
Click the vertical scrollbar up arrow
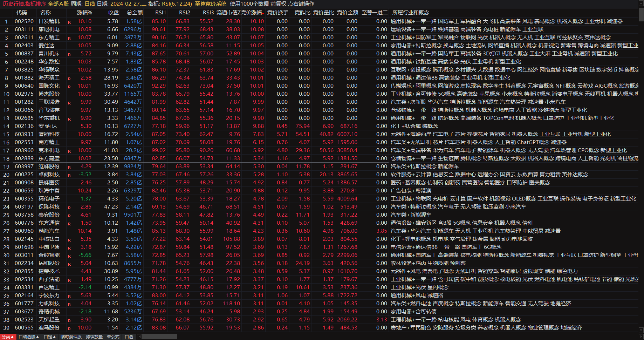tap(641, 4)
